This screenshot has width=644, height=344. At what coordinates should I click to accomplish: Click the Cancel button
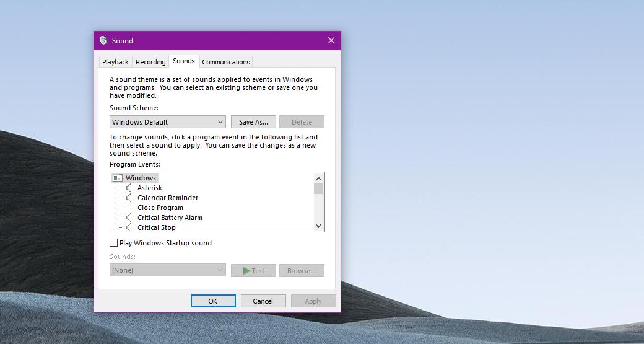coord(263,301)
